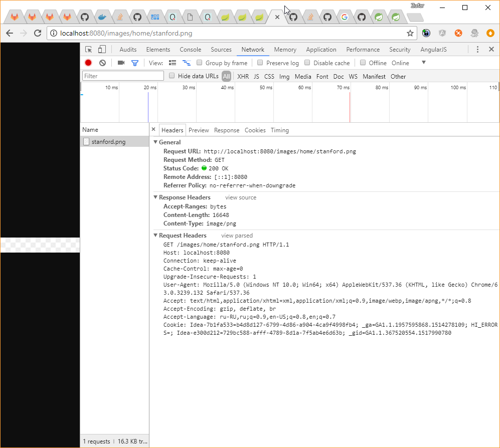This screenshot has height=448, width=500.
Task: Toggle the network filter funnel
Action: 135,63
